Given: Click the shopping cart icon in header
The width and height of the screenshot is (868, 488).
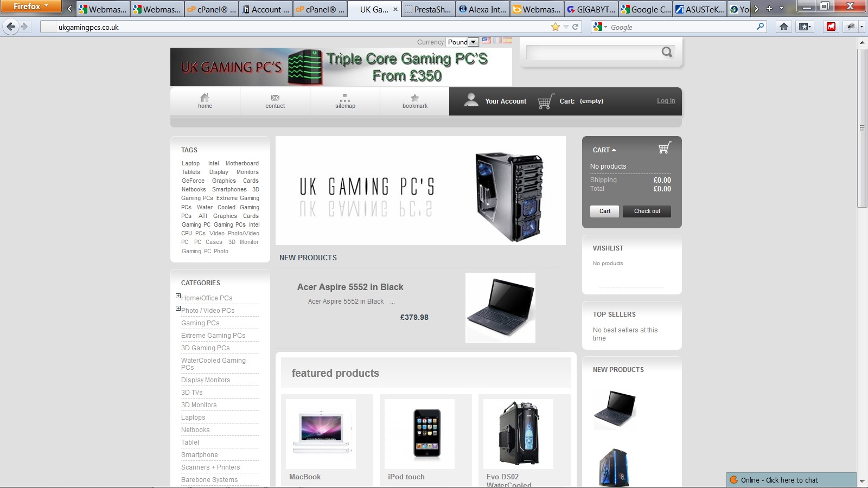Looking at the screenshot, I should point(546,101).
